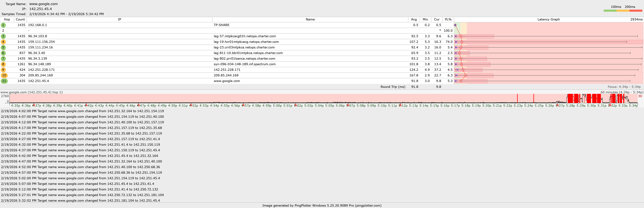The width and height of the screenshot is (644, 208).
Task: Click the 5:32:02 PM target change log entry
Action: (80, 200)
